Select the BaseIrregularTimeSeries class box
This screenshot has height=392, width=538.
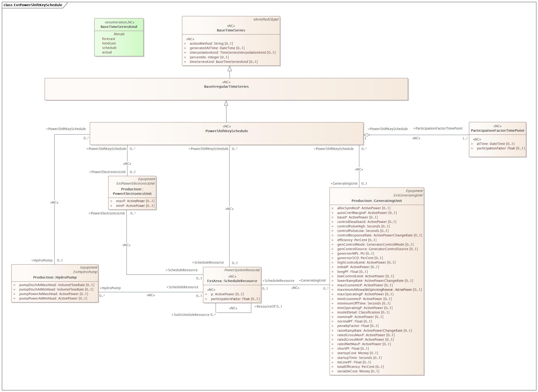click(x=226, y=87)
